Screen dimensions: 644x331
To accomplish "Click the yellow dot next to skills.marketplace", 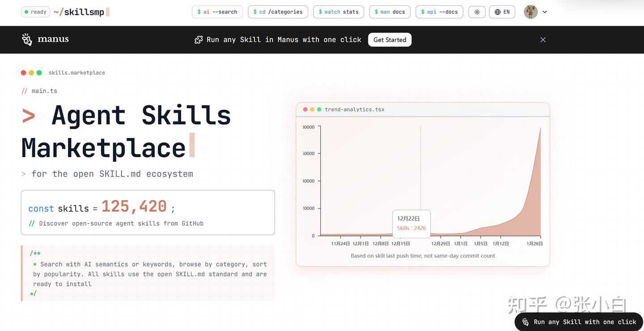I will coord(31,73).
